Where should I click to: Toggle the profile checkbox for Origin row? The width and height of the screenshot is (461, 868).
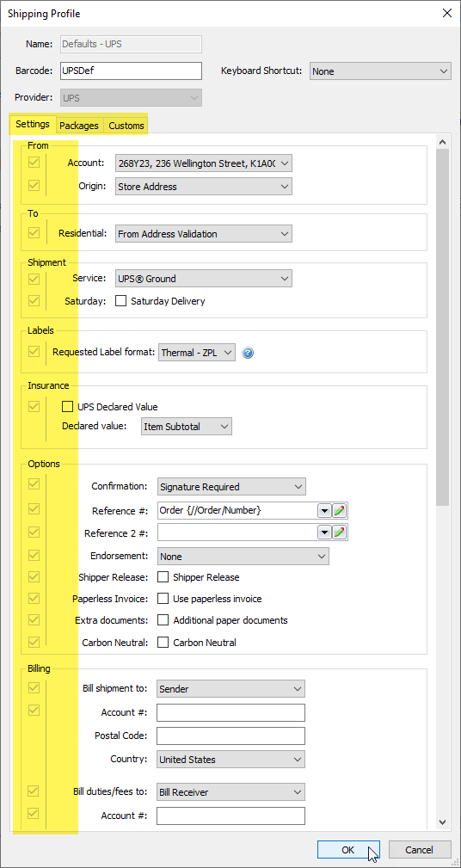(x=34, y=186)
